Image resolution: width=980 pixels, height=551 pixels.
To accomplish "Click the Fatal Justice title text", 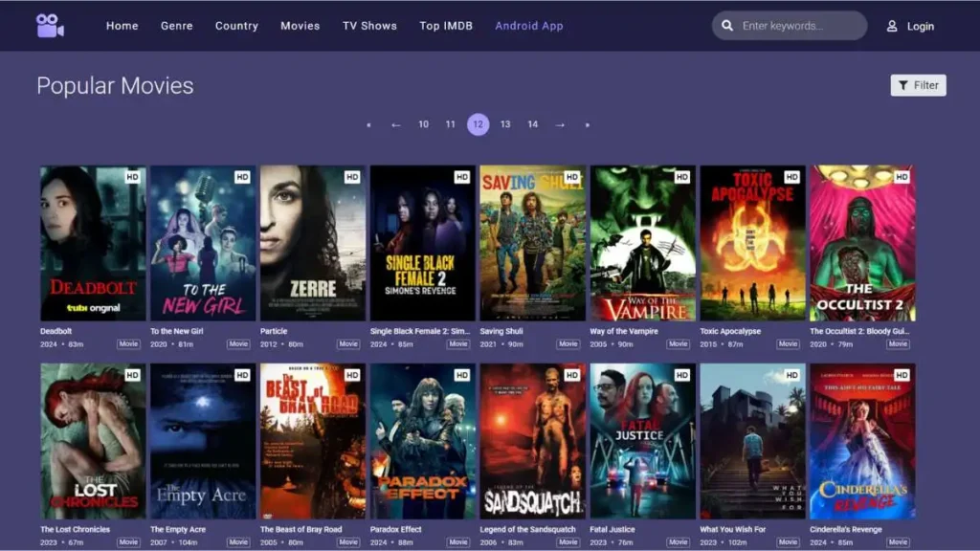I will (x=612, y=529).
